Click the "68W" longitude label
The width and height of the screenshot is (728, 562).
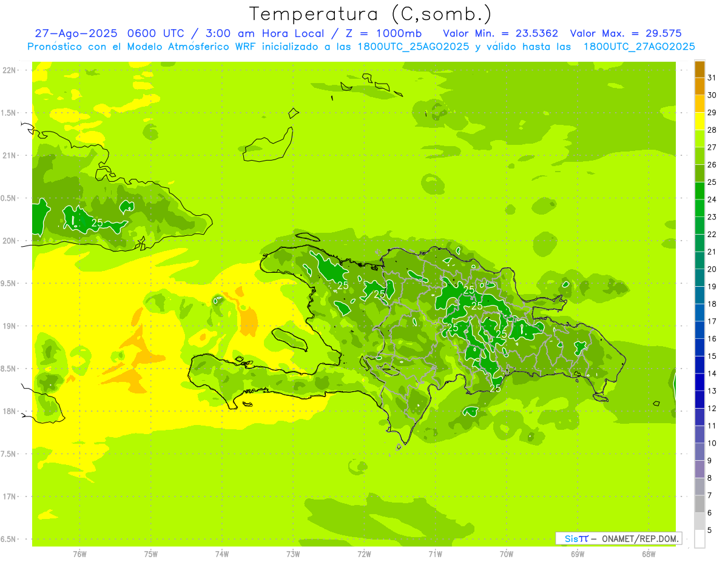point(649,554)
